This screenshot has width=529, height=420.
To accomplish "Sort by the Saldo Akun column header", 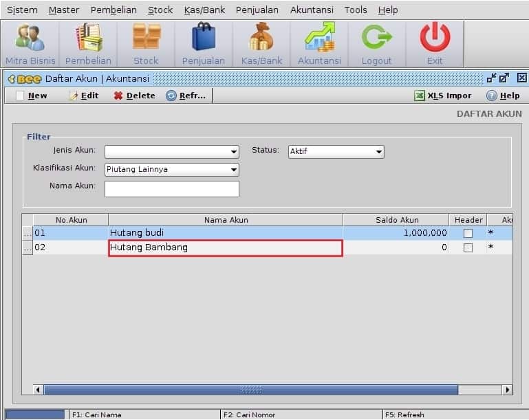I will pyautogui.click(x=396, y=220).
